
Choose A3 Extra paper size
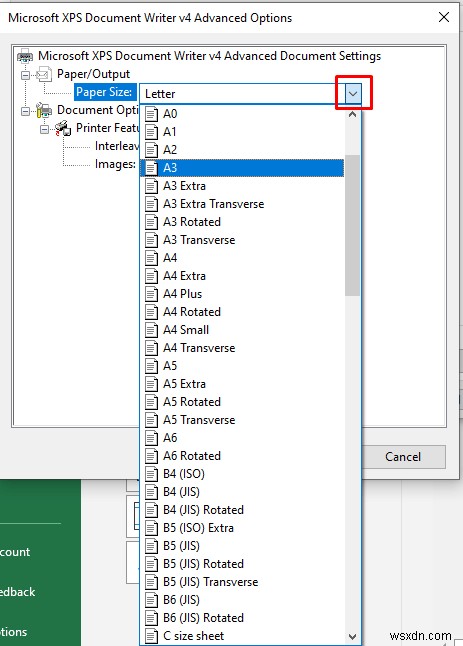pos(242,186)
